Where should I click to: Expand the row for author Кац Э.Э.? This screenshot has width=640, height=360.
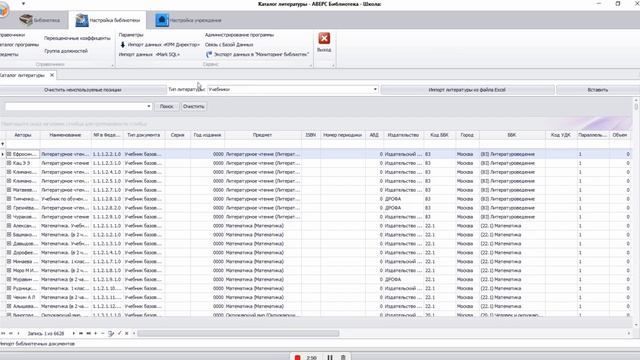click(9, 163)
